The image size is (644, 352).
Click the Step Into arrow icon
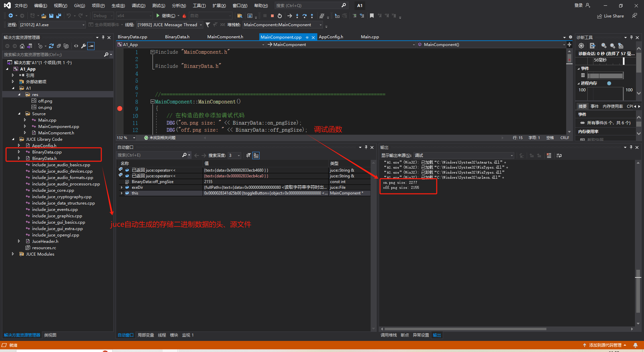coord(297,16)
